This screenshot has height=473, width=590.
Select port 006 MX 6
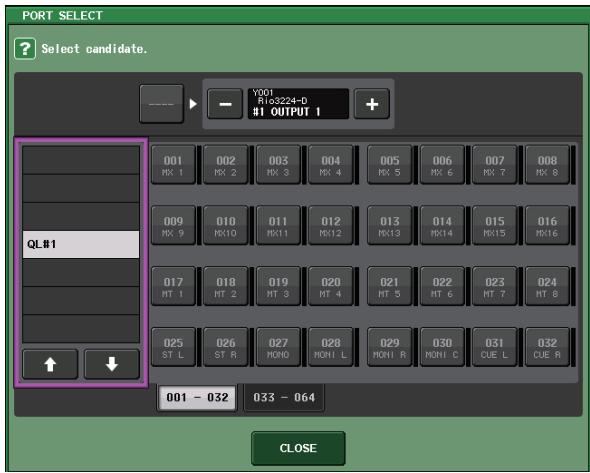442,165
